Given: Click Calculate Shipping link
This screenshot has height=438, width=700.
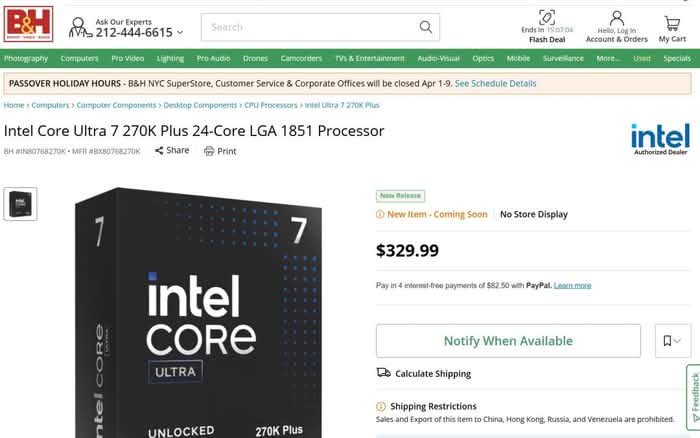Looking at the screenshot, I should (432, 374).
